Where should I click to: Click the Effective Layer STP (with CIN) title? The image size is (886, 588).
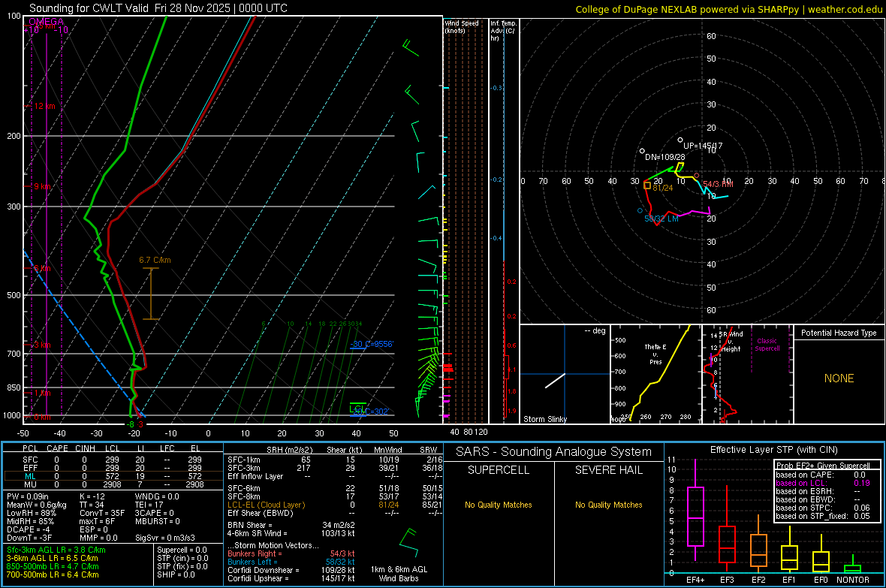point(773,450)
